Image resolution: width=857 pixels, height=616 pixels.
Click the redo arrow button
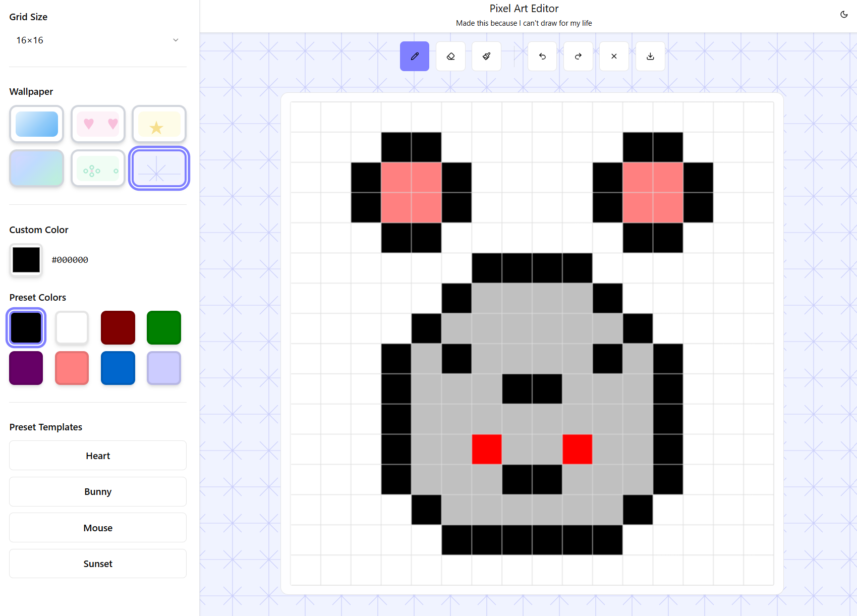pyautogui.click(x=578, y=56)
